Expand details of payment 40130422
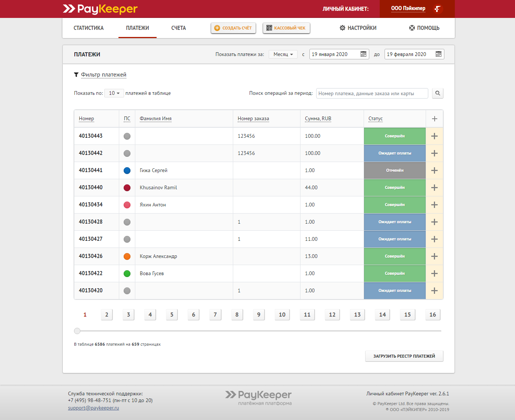 pos(434,273)
